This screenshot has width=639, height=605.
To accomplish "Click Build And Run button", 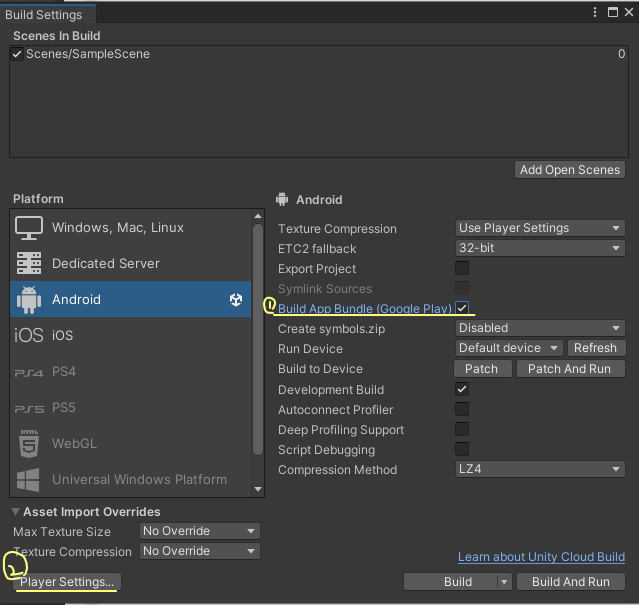I will point(571,582).
